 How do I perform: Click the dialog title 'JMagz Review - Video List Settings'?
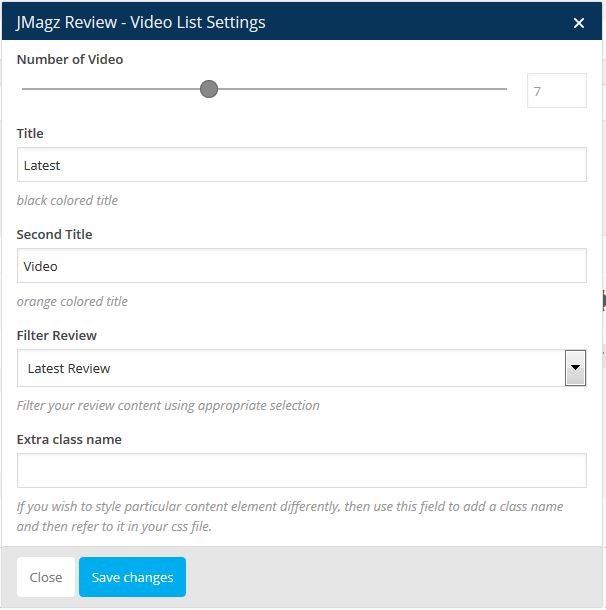[x=141, y=22]
